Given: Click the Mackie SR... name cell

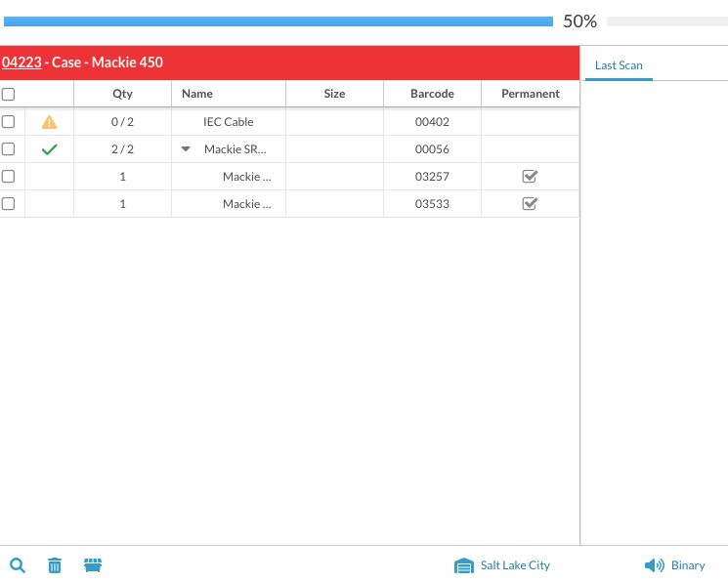Looking at the screenshot, I should click(x=229, y=149).
